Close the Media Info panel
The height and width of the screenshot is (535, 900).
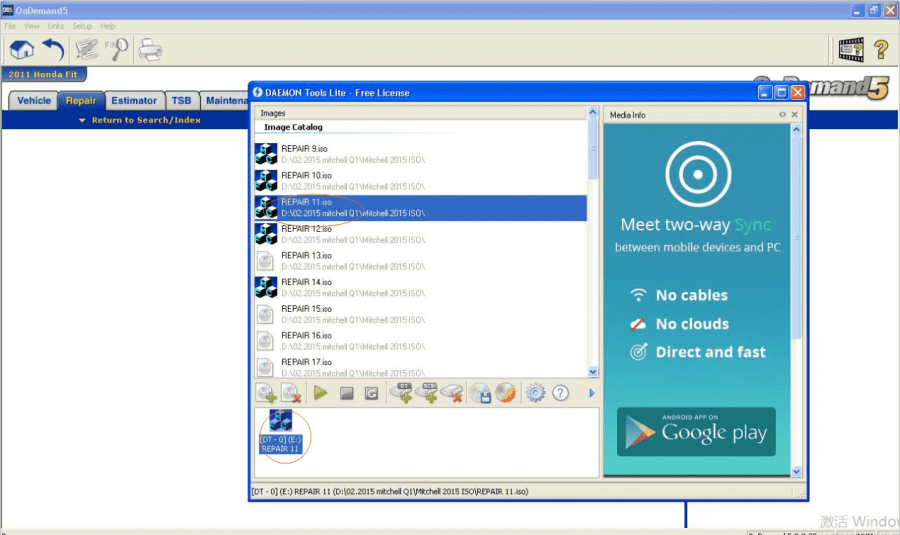pyautogui.click(x=795, y=115)
